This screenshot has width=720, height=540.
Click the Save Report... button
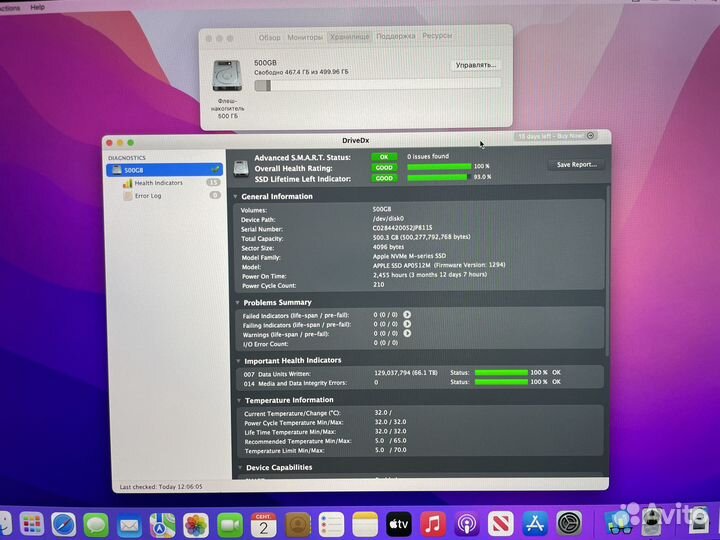pyautogui.click(x=577, y=164)
